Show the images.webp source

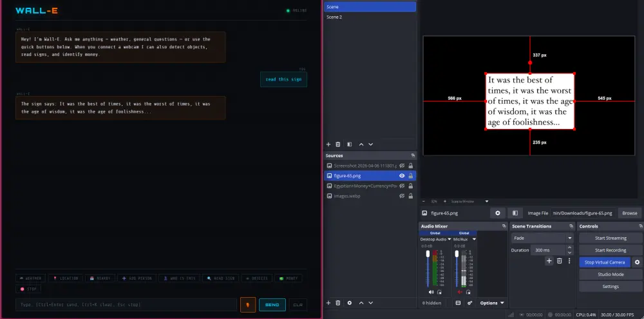tap(402, 196)
